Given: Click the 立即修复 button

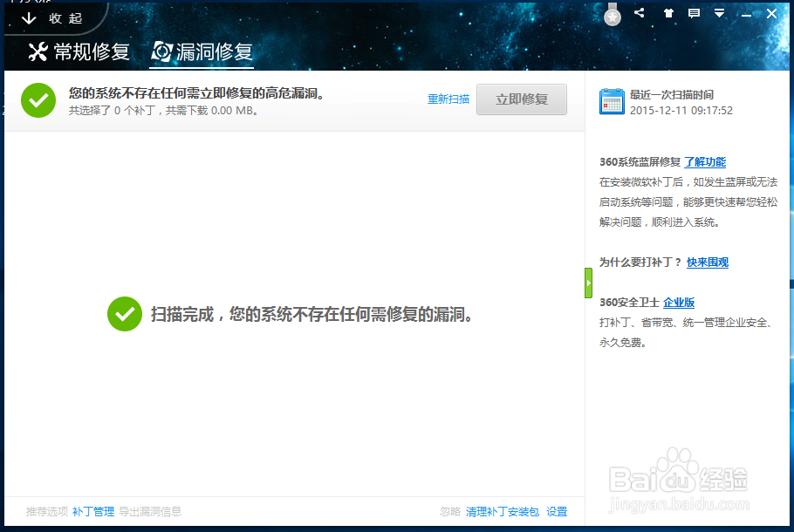Looking at the screenshot, I should [522, 99].
